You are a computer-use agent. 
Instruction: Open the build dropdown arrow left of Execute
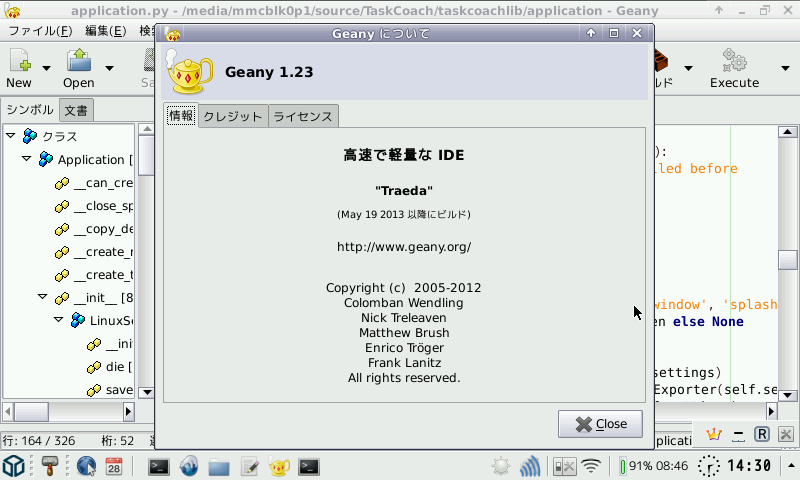[688, 68]
